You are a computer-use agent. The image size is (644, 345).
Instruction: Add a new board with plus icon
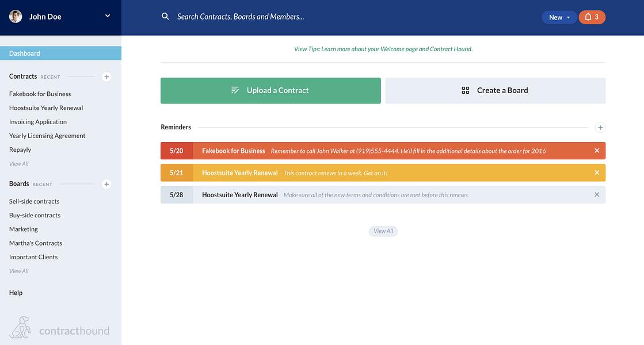pos(106,184)
